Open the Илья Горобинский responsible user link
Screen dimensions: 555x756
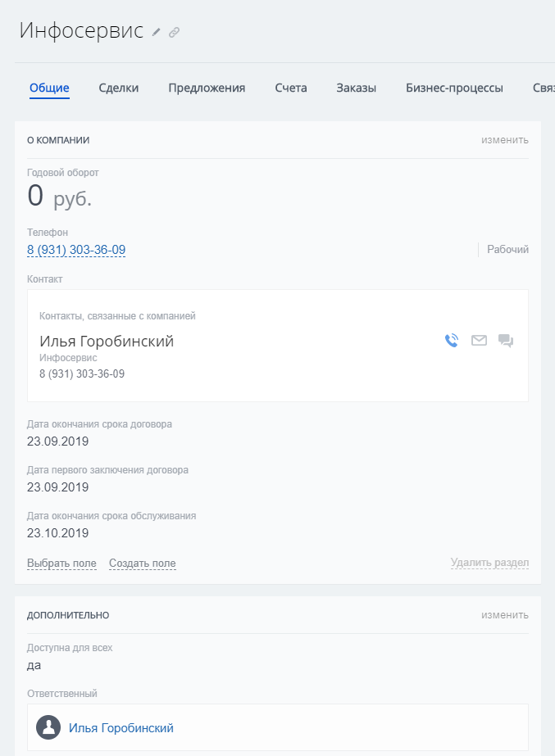pos(121,728)
